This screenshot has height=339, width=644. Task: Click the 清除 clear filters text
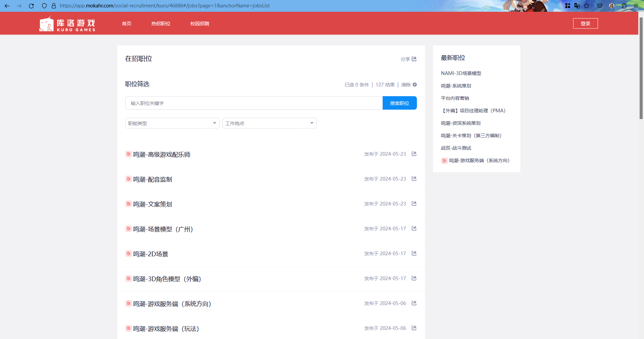[x=406, y=85]
